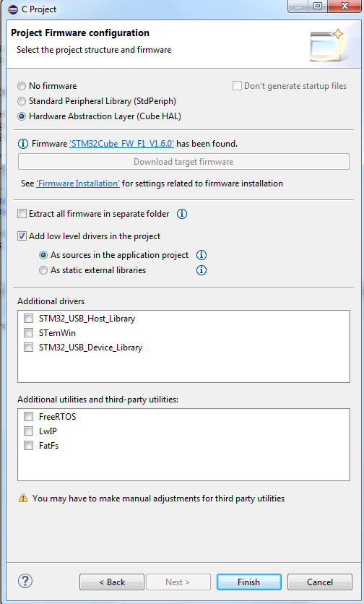The width and height of the screenshot is (364, 604).
Task: Check the FreeRTOS utility checkbox
Action: click(x=28, y=416)
